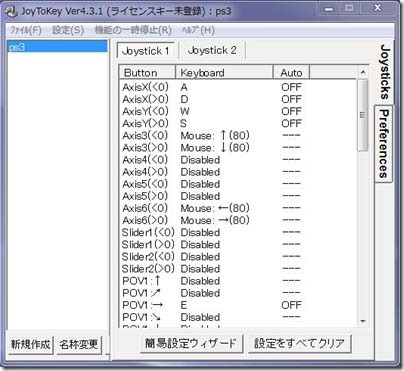Viewport: 404px width, 371px height.
Task: Click the Mouse →(80) assignment
Action: coord(215,220)
